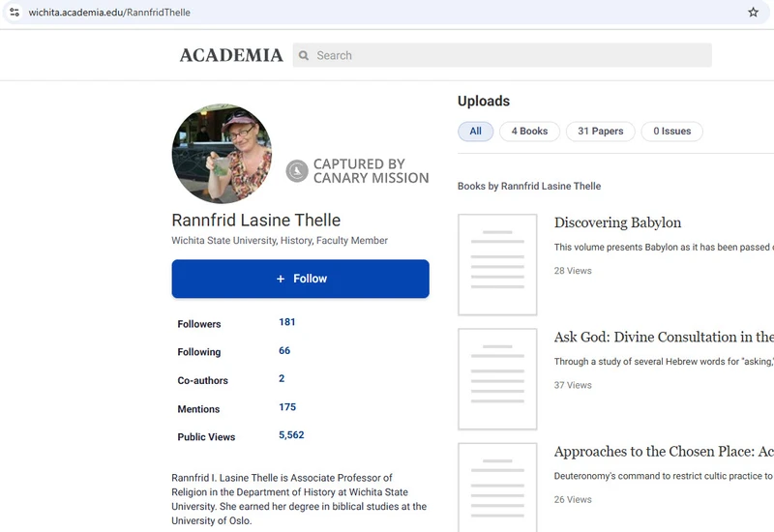Filter uploads by 31 Papers
This screenshot has width=774, height=532.
[600, 132]
